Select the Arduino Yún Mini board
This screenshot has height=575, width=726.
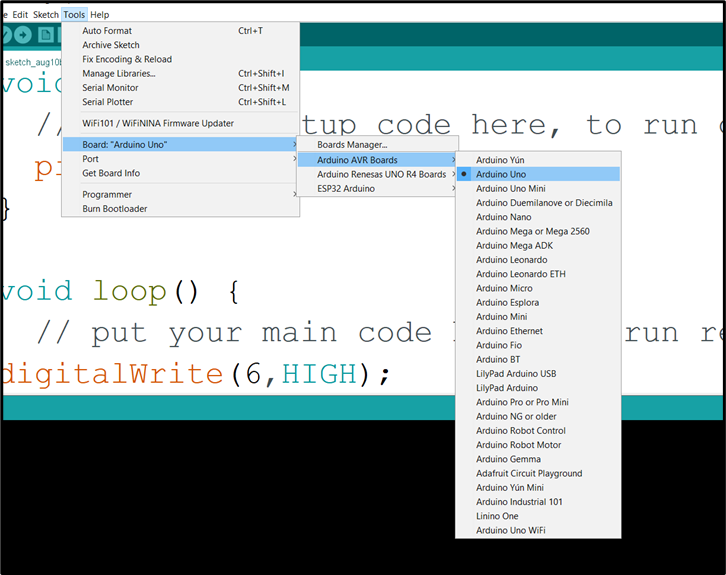pyautogui.click(x=538, y=488)
